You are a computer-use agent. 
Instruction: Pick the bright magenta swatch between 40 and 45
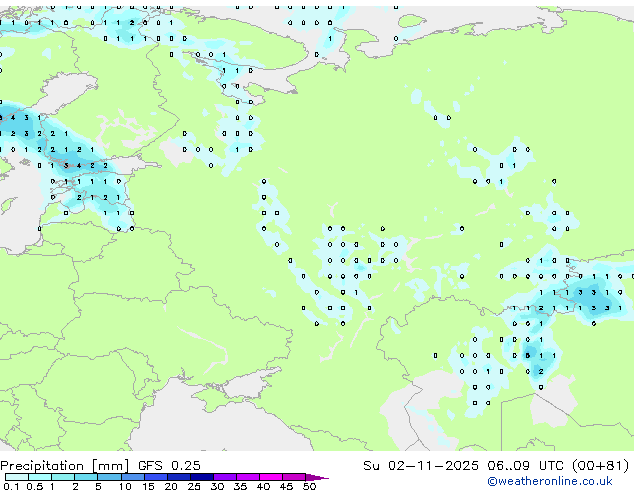point(271,477)
